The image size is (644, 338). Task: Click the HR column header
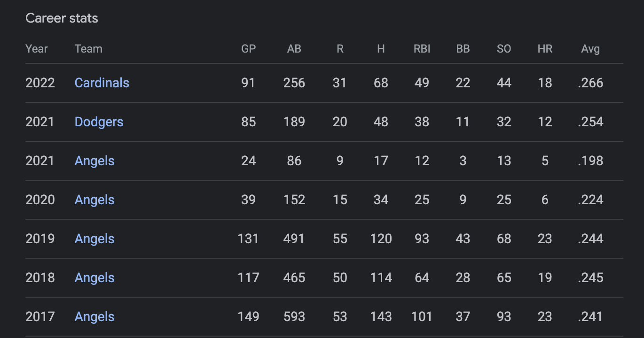545,49
